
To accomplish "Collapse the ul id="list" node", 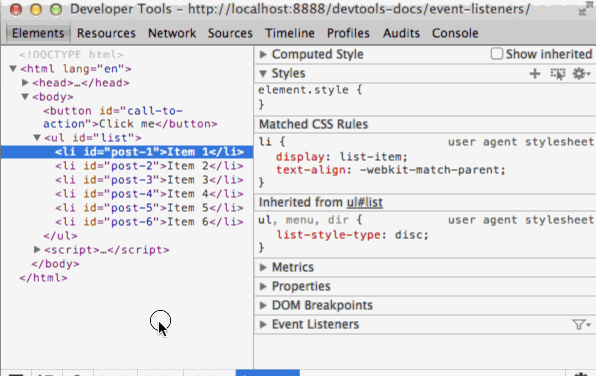I will [x=37, y=138].
